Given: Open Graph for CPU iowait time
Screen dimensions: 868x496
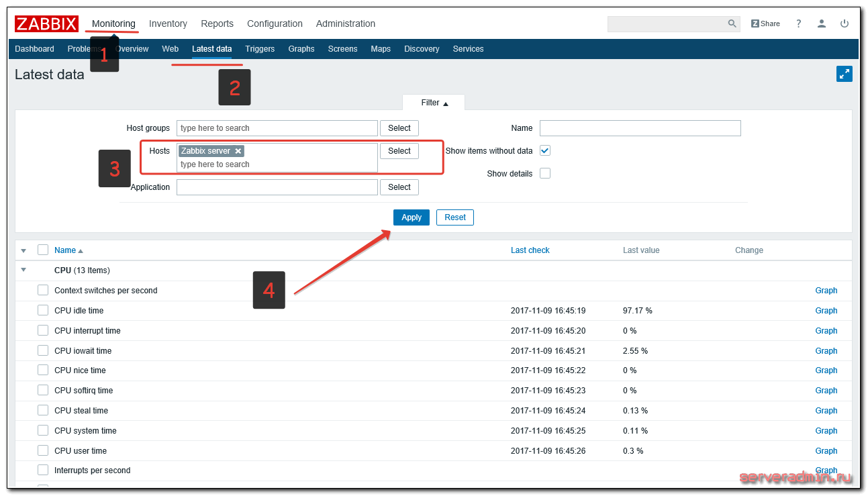Looking at the screenshot, I should coord(826,351).
